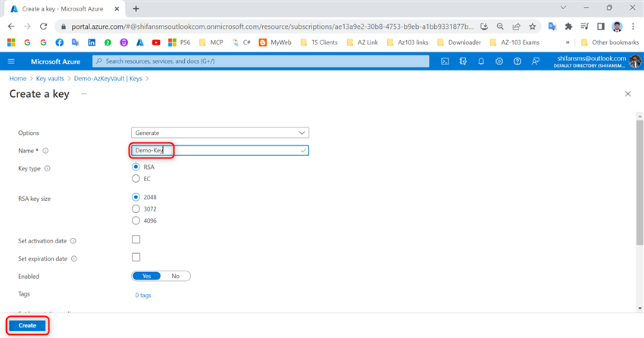Enable the Set expiration date checkbox

click(x=136, y=257)
